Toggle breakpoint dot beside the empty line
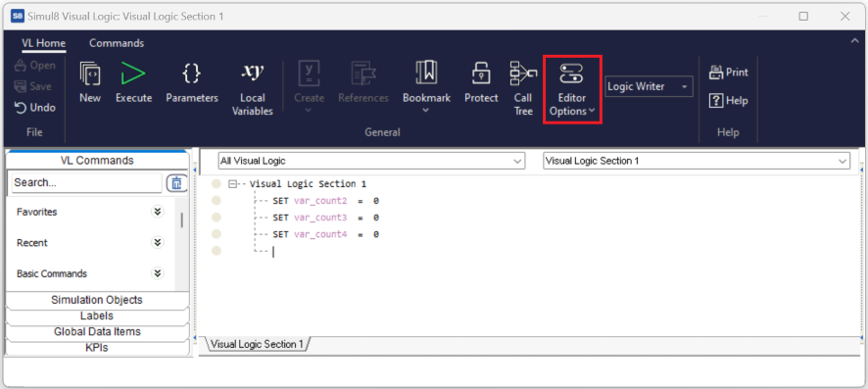868x389 pixels. (217, 251)
